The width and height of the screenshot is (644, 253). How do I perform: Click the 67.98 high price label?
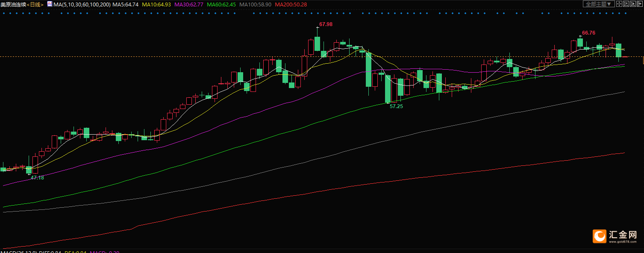[x=326, y=24]
